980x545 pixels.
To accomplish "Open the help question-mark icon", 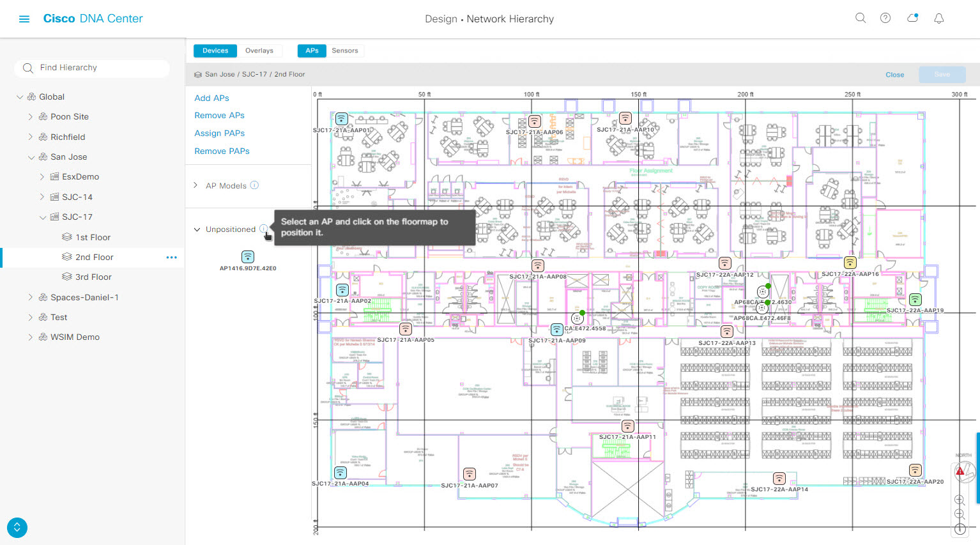I will tap(885, 19).
